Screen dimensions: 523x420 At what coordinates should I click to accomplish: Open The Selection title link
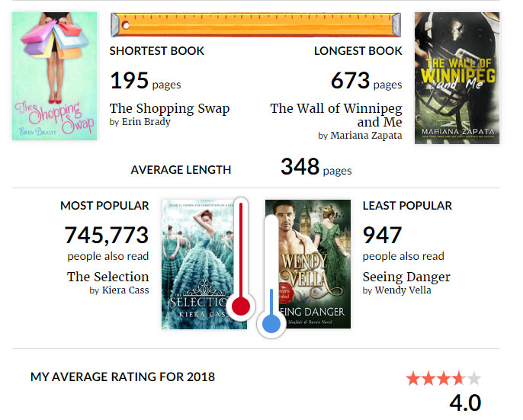[107, 277]
